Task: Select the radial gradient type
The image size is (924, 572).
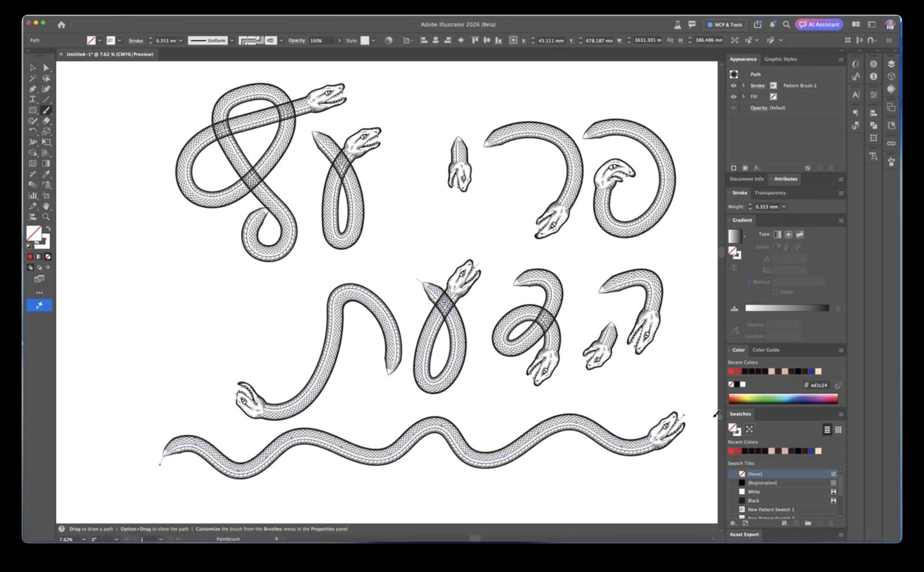Action: tap(788, 234)
